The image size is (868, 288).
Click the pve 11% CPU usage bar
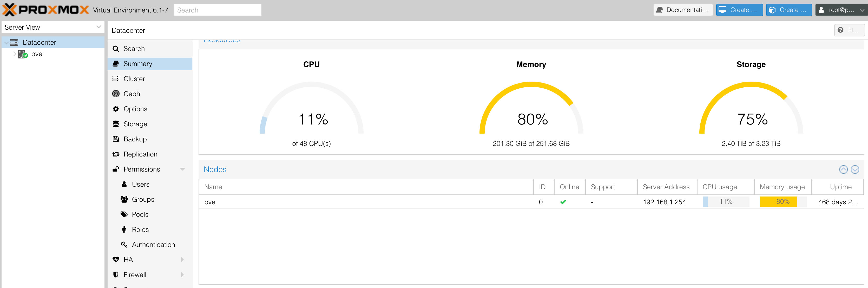[726, 202]
